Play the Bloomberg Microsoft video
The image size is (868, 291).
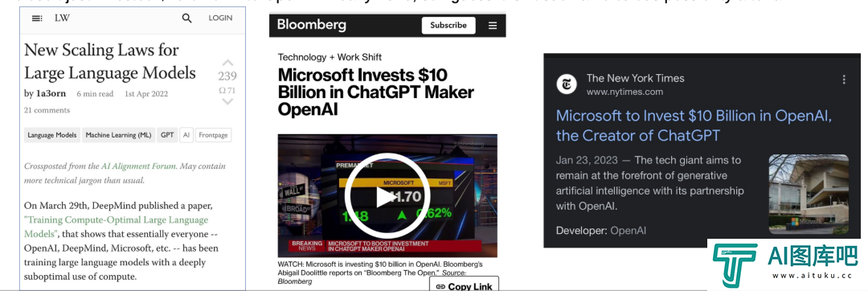pos(387,196)
